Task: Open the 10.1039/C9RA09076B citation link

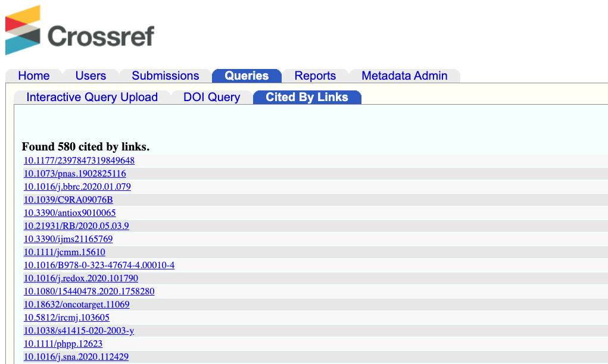Action: 67,199
